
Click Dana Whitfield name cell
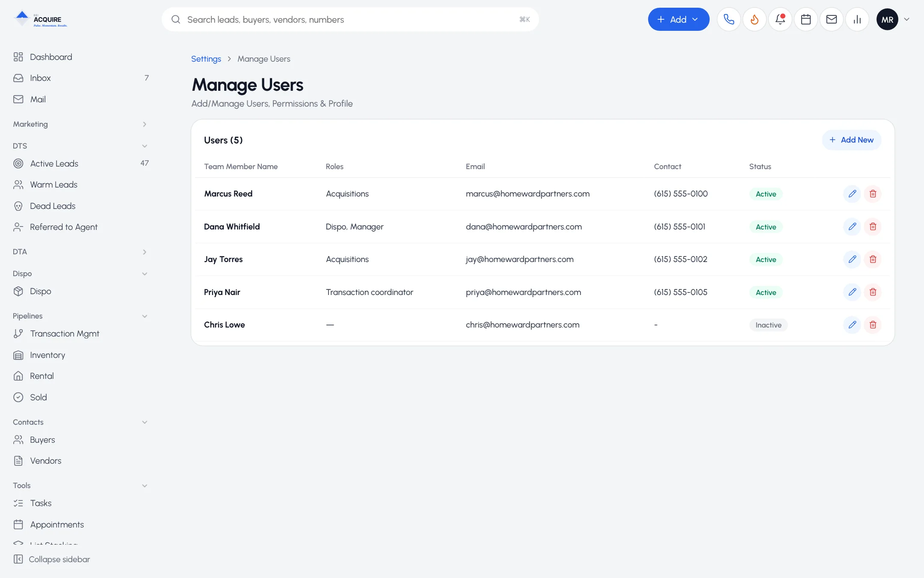(x=232, y=226)
